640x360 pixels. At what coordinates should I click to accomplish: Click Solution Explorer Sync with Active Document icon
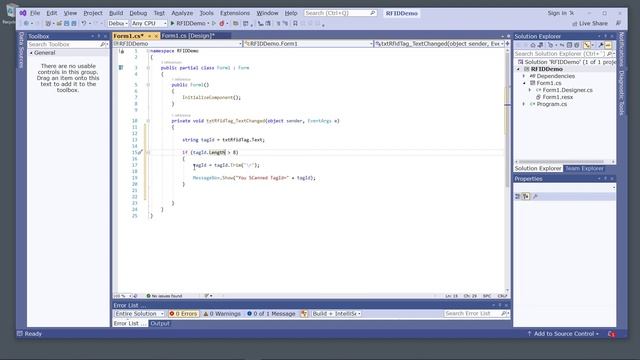(x=562, y=45)
